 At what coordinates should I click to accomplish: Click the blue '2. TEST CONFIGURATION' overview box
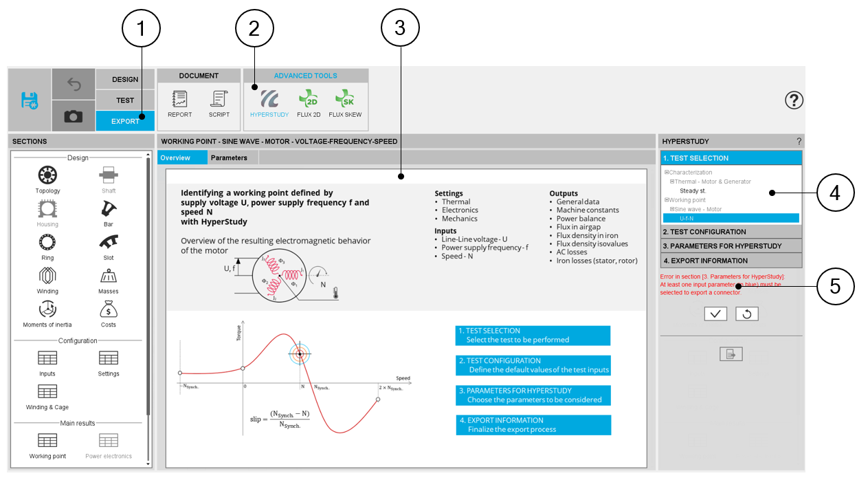pyautogui.click(x=533, y=365)
